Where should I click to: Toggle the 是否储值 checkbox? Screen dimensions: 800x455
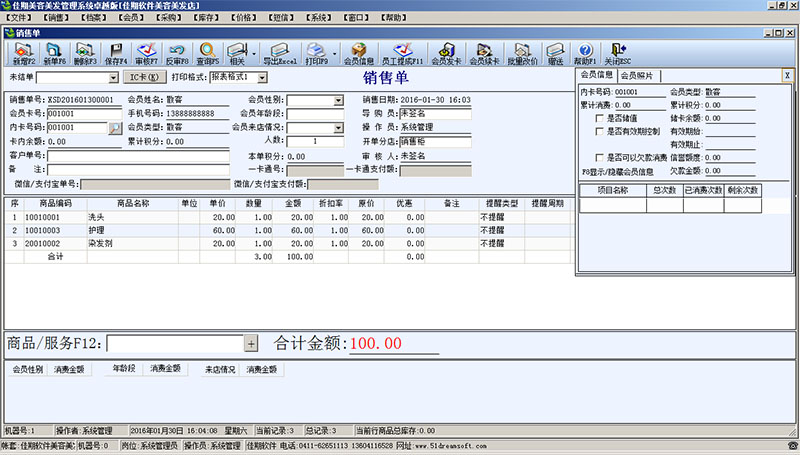pyautogui.click(x=599, y=118)
